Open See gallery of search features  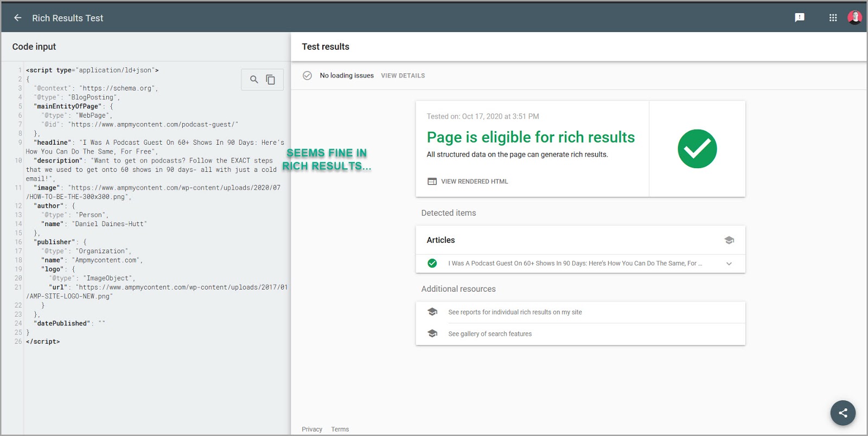489,334
